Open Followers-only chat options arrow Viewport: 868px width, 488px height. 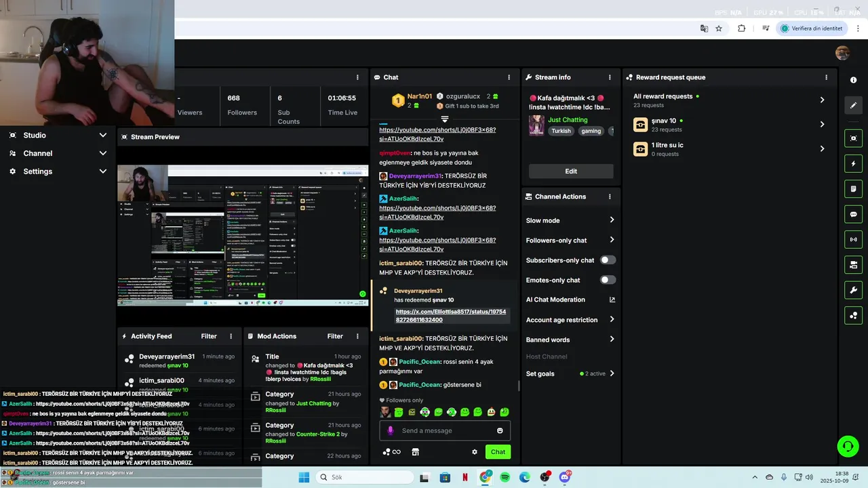click(612, 240)
